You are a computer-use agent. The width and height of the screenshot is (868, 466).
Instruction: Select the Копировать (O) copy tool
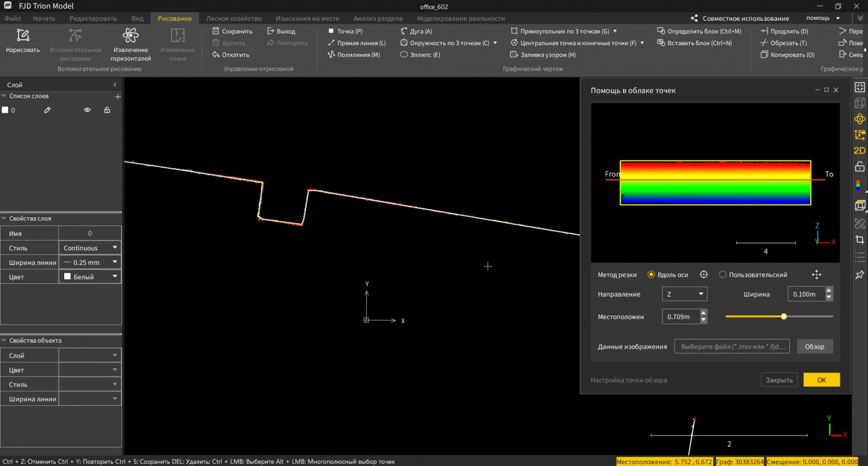[x=788, y=55]
